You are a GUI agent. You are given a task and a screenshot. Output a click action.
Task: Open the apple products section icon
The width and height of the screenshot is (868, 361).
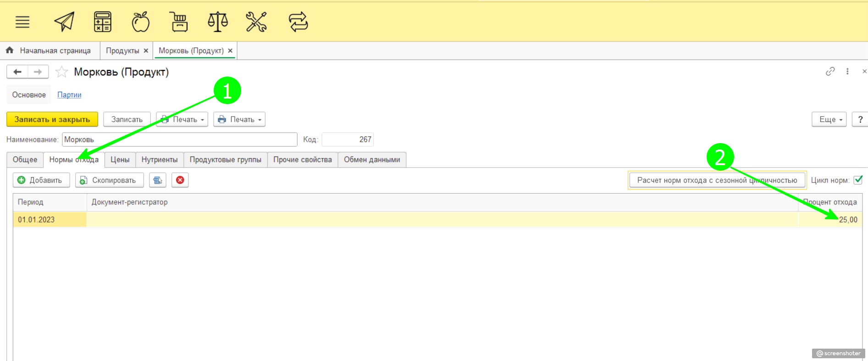140,22
